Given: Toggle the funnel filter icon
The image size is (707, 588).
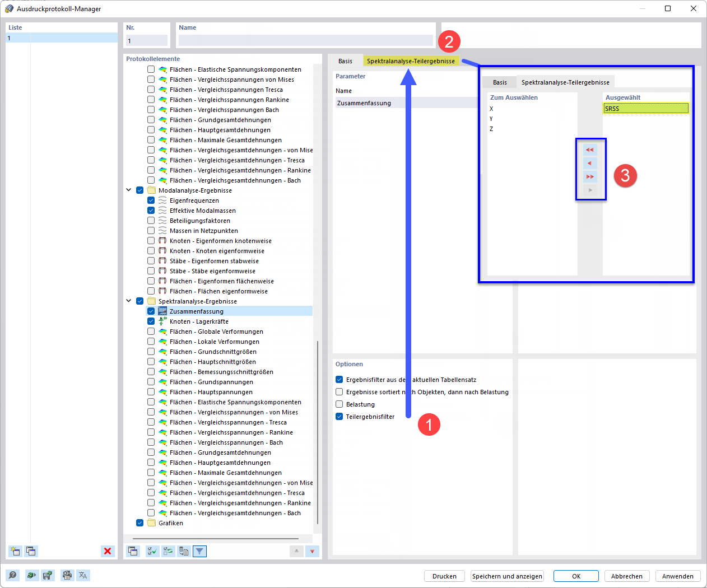Looking at the screenshot, I should (x=199, y=551).
